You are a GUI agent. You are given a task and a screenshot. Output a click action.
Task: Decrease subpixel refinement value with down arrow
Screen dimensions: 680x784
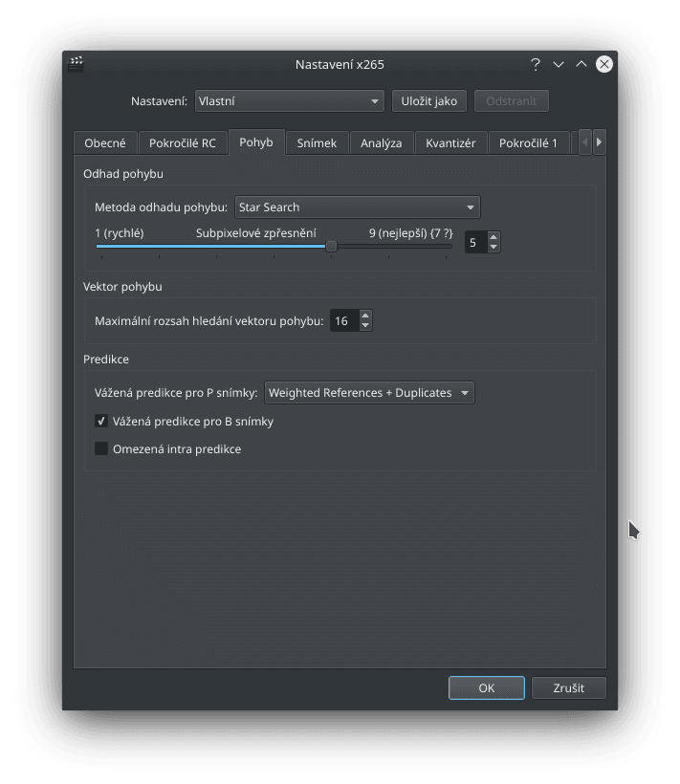(494, 247)
